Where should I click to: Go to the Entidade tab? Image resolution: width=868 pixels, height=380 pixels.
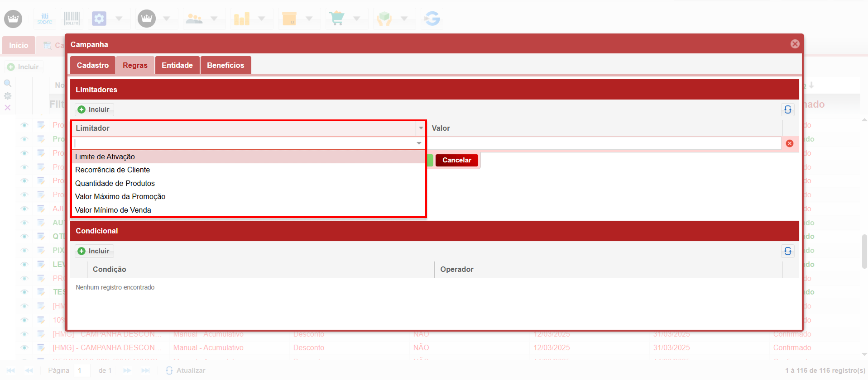tap(177, 65)
